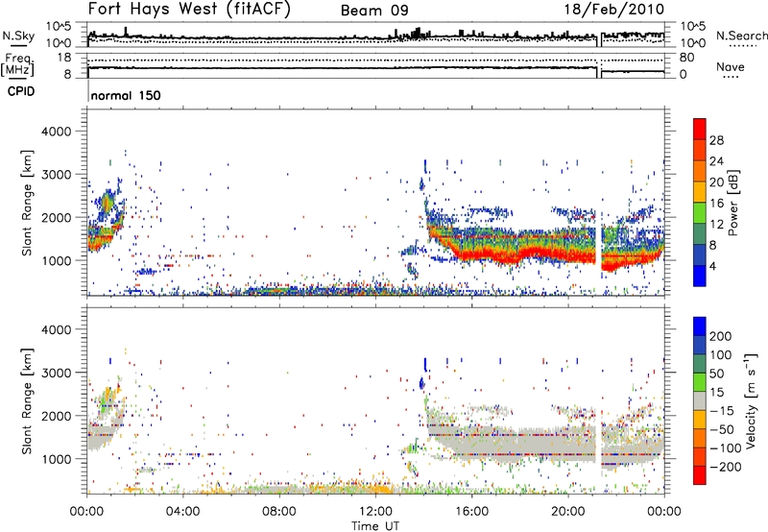Click the 'N.Sky' legend label
768x532 pixels.
pos(18,36)
